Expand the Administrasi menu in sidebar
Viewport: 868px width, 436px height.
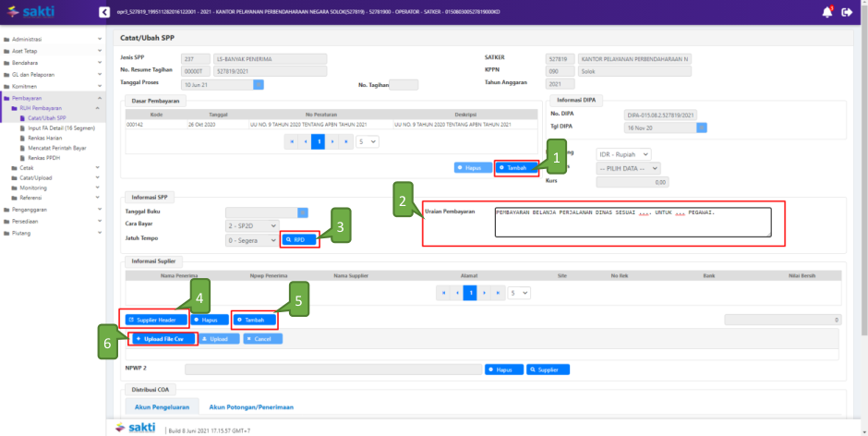point(52,40)
